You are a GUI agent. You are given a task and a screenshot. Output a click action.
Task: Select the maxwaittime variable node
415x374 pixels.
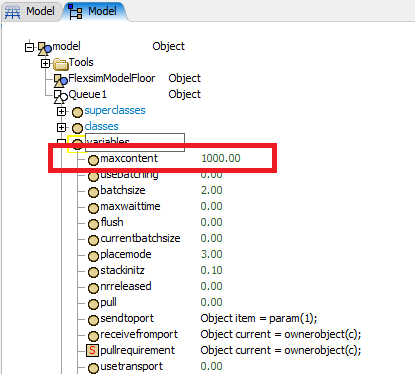click(130, 206)
